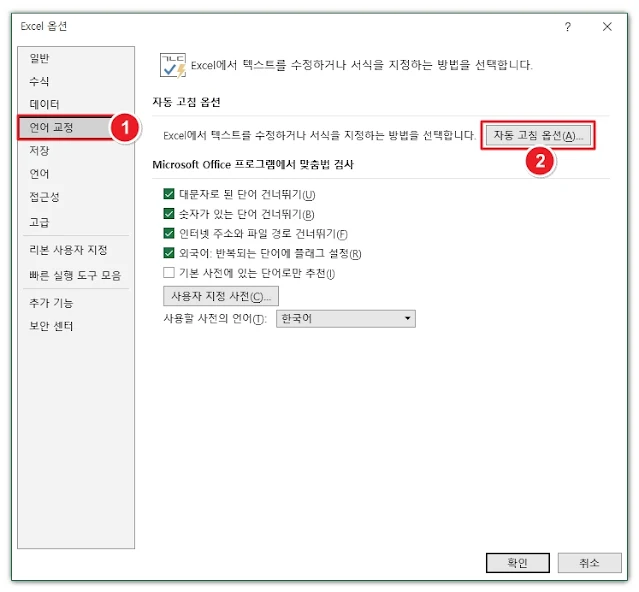Click the proofing checkmark icon at top
Screen dimensions: 639x592
pyautogui.click(x=173, y=65)
